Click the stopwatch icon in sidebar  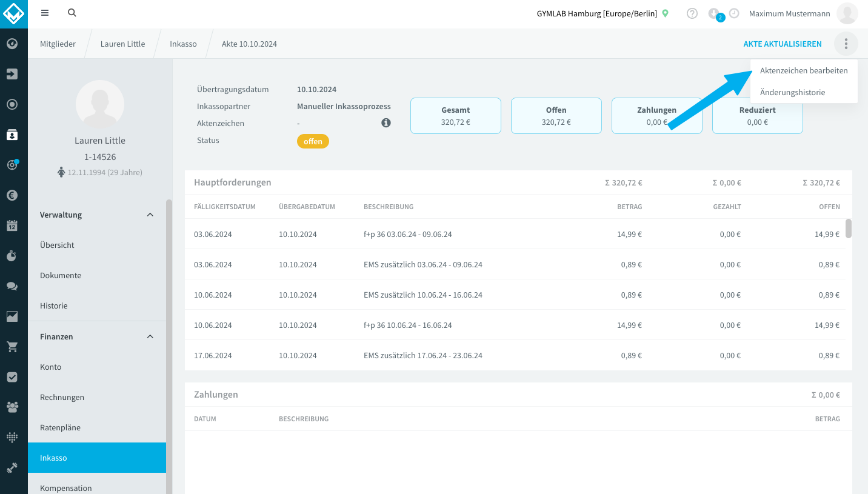pyautogui.click(x=12, y=256)
